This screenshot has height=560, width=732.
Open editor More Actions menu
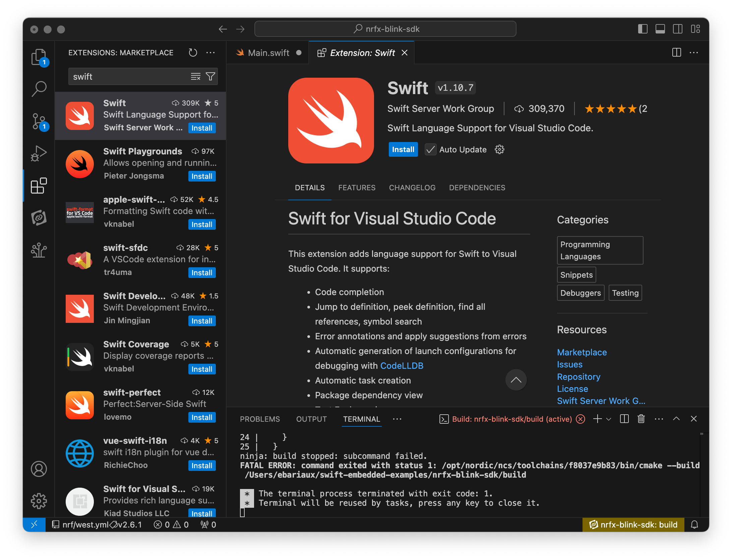point(694,53)
